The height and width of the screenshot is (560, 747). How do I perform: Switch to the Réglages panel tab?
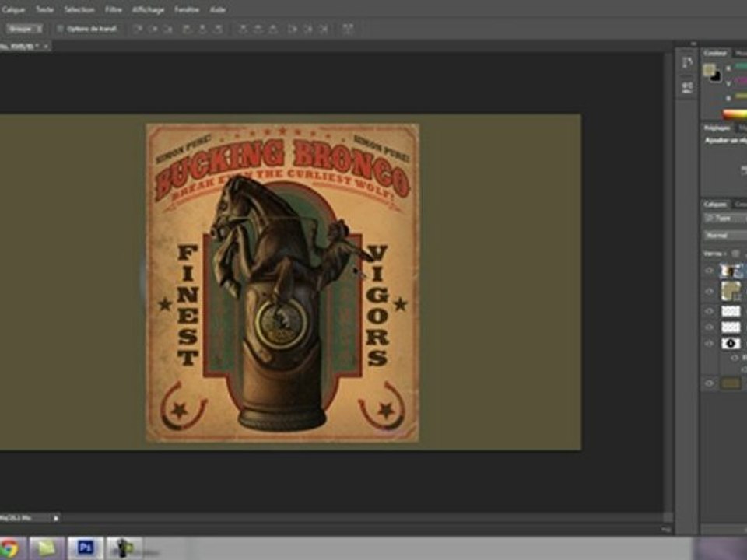pyautogui.click(x=717, y=128)
